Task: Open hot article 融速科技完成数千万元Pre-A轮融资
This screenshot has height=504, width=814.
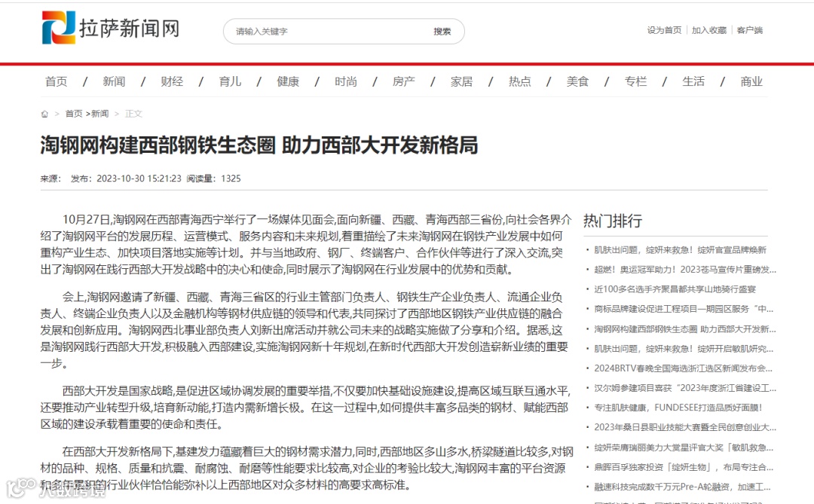Action: coord(682,487)
